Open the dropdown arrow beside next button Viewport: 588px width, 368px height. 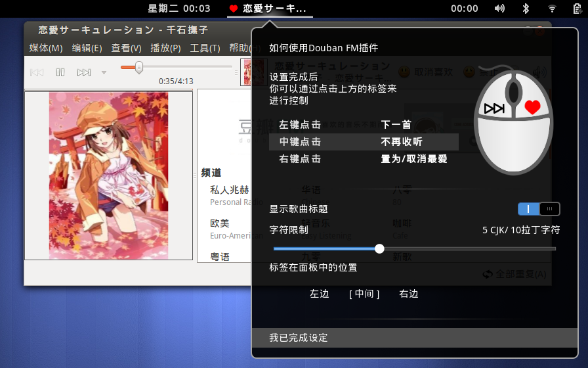[104, 72]
